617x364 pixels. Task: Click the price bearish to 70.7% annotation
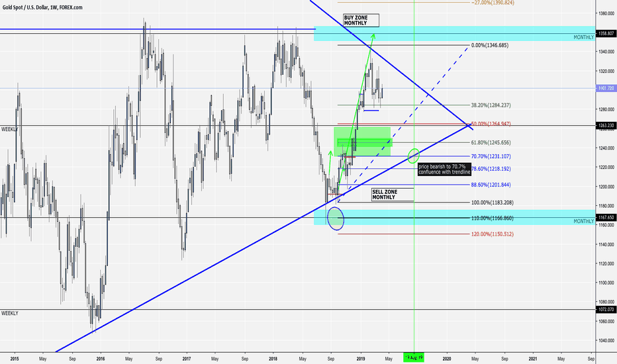[444, 169]
